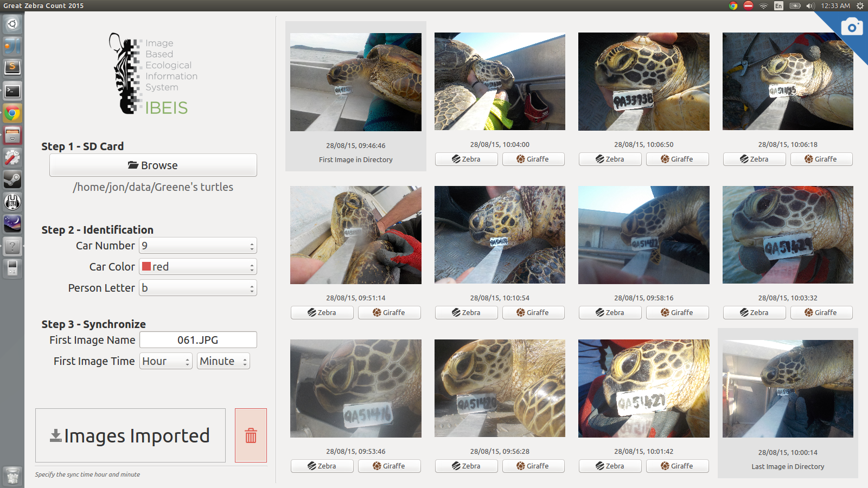Click the Images Imported button
The image size is (868, 488).
(x=130, y=435)
